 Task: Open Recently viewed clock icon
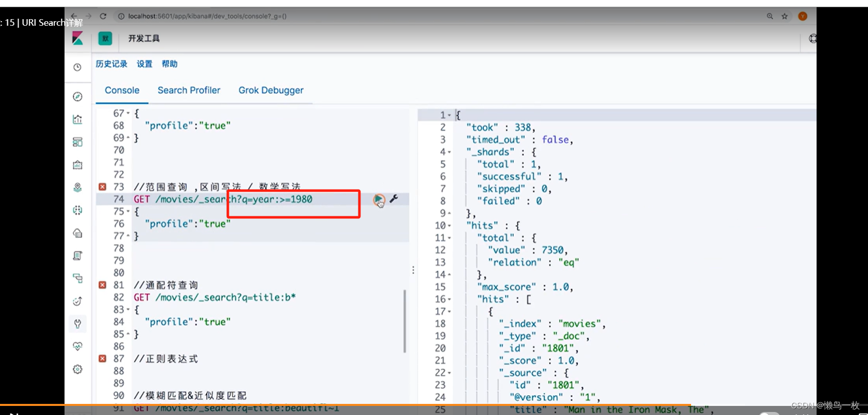(78, 67)
